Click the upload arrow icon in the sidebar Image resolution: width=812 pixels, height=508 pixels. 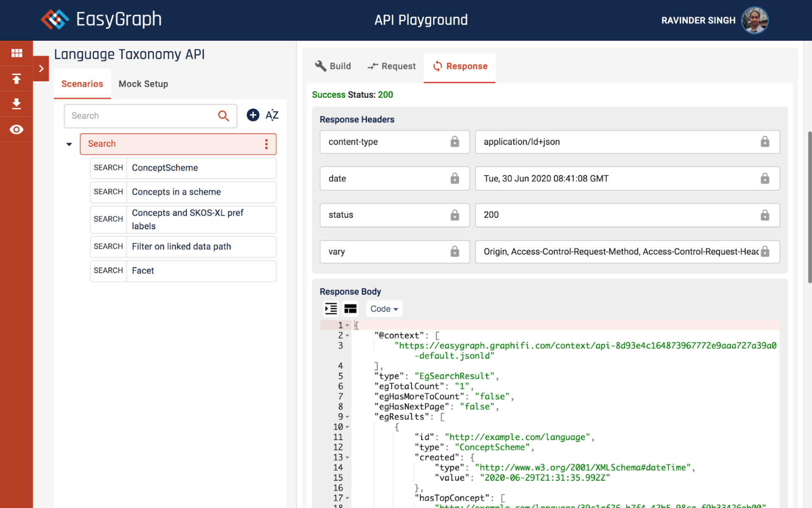pyautogui.click(x=16, y=79)
